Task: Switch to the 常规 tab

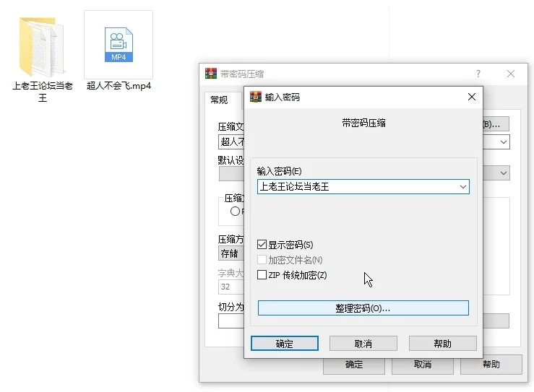Action: click(x=219, y=100)
